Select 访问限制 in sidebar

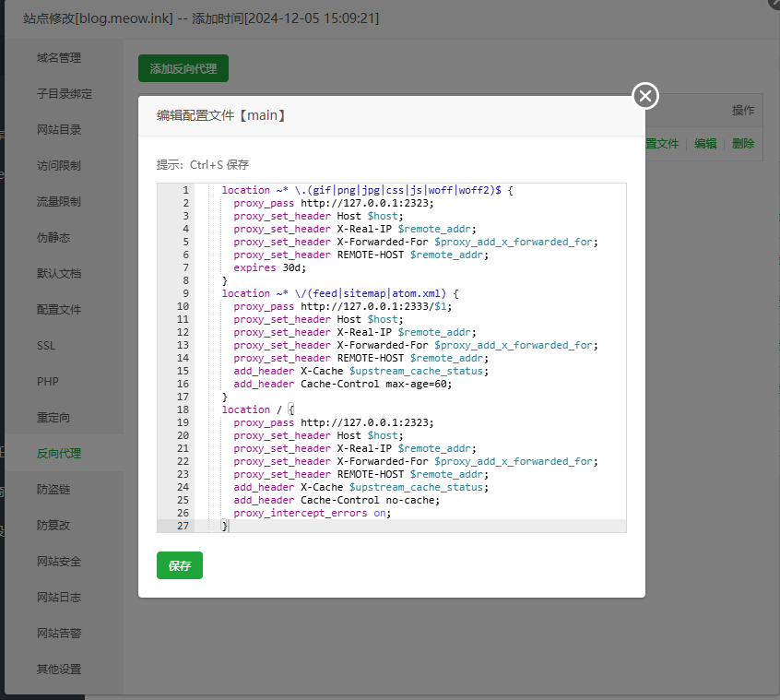(x=59, y=166)
